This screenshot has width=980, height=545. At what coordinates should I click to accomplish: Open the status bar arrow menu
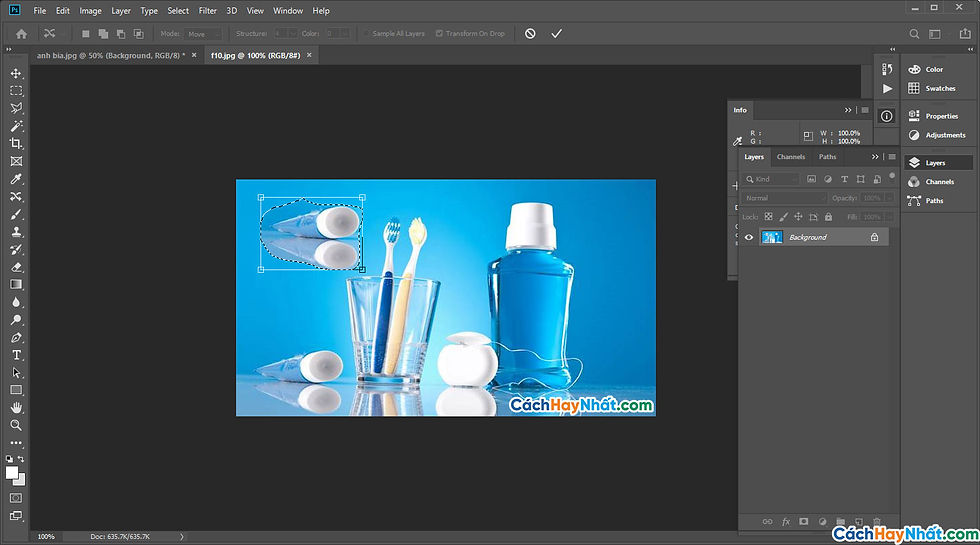click(x=182, y=536)
